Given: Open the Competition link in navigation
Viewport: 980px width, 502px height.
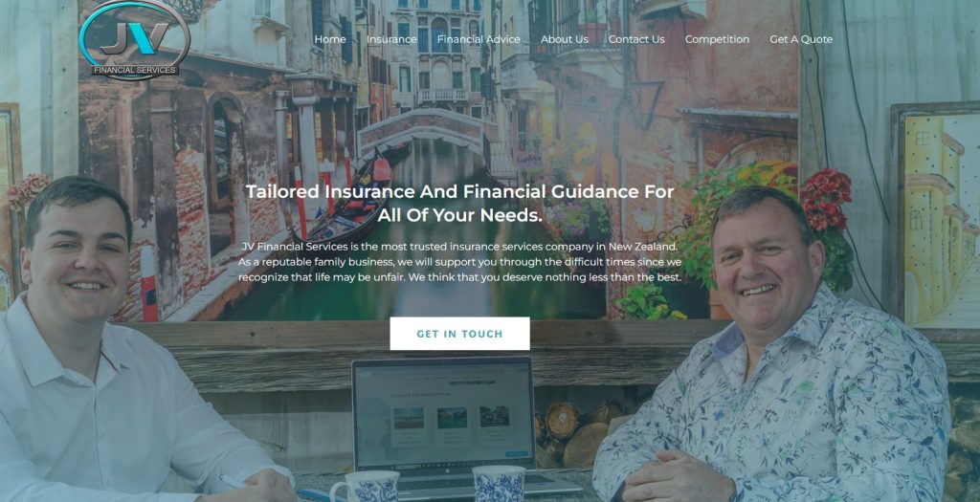Looking at the screenshot, I should click(x=717, y=39).
